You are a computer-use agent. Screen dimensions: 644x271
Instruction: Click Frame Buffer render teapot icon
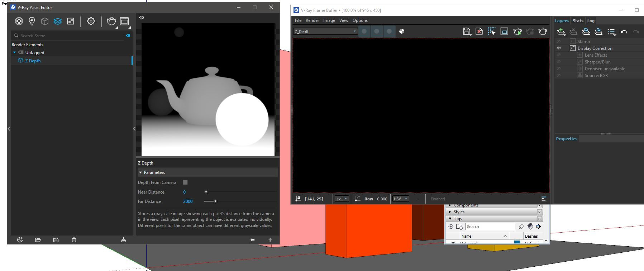click(x=543, y=32)
